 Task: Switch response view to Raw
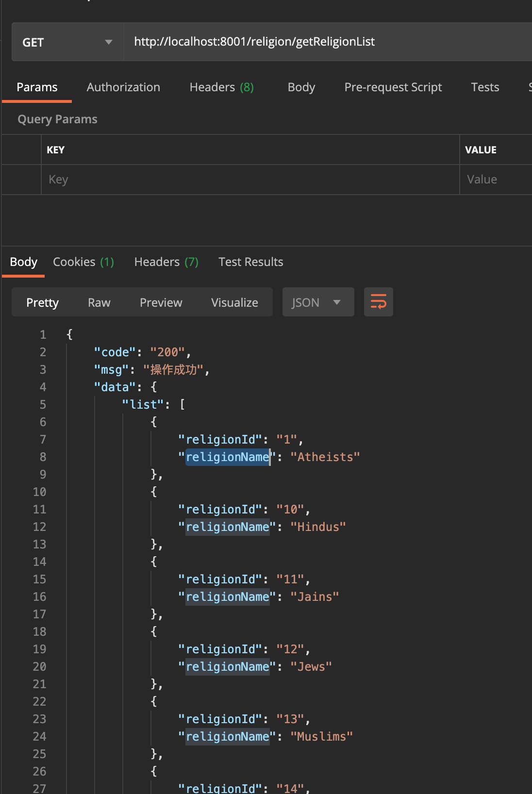[x=99, y=302]
